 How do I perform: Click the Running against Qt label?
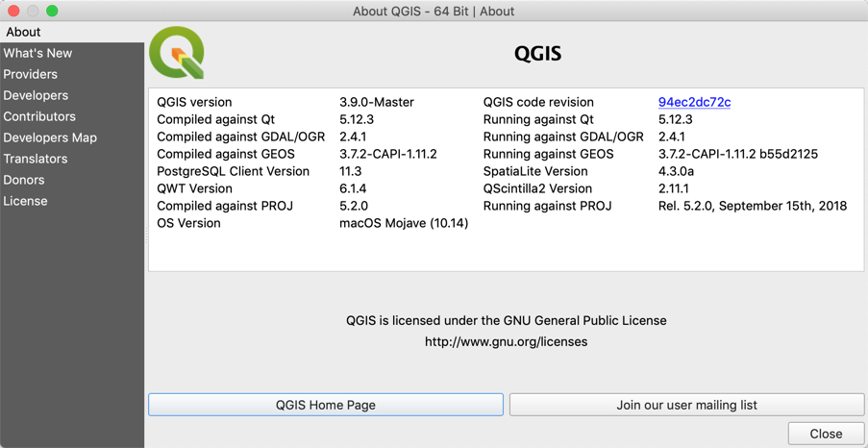click(538, 119)
